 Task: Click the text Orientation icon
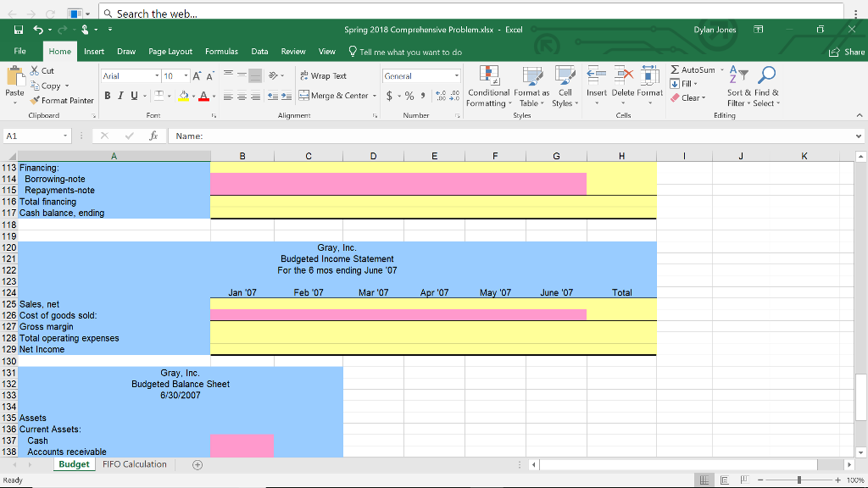(273, 75)
